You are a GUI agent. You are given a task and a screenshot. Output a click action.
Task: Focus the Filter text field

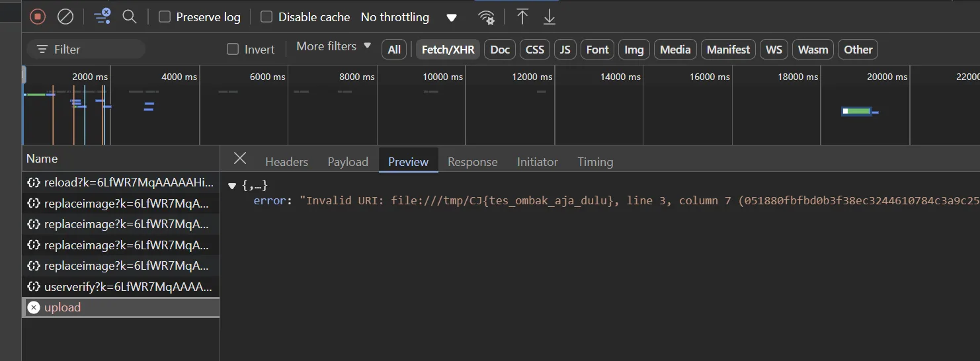(x=86, y=49)
